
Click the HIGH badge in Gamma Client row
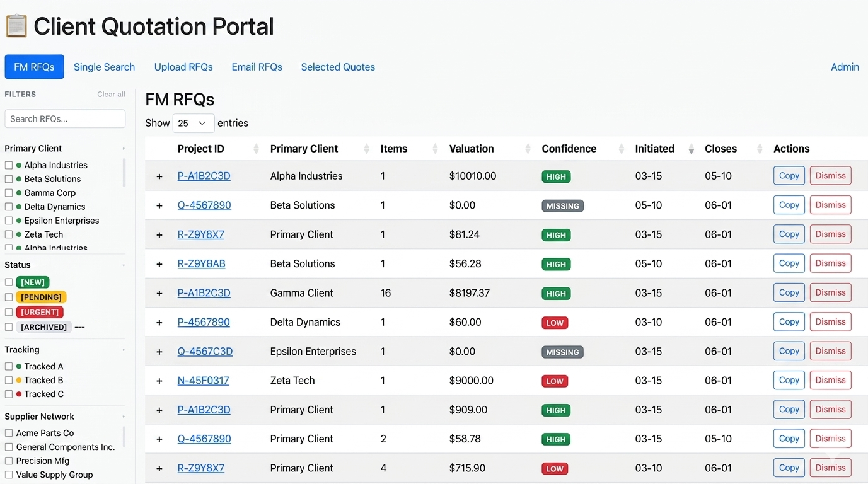(x=556, y=294)
